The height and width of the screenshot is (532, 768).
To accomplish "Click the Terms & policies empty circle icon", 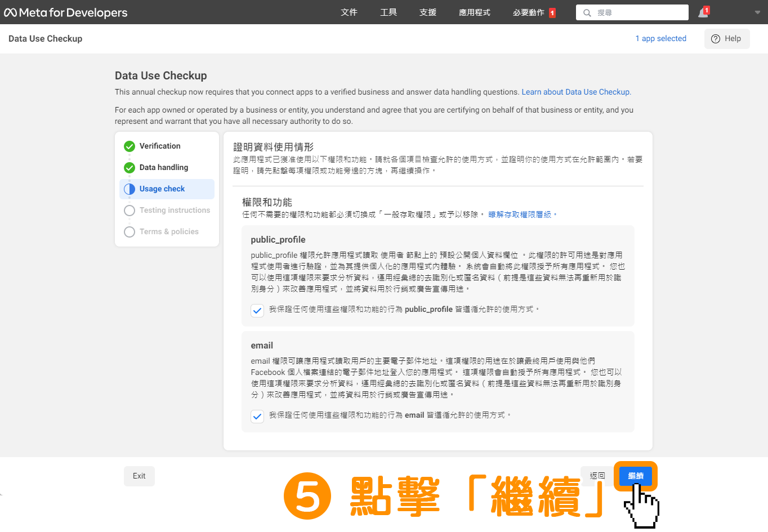I will click(130, 232).
